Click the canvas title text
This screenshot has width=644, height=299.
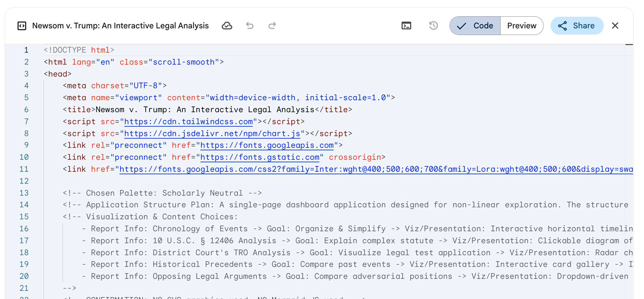tap(120, 26)
